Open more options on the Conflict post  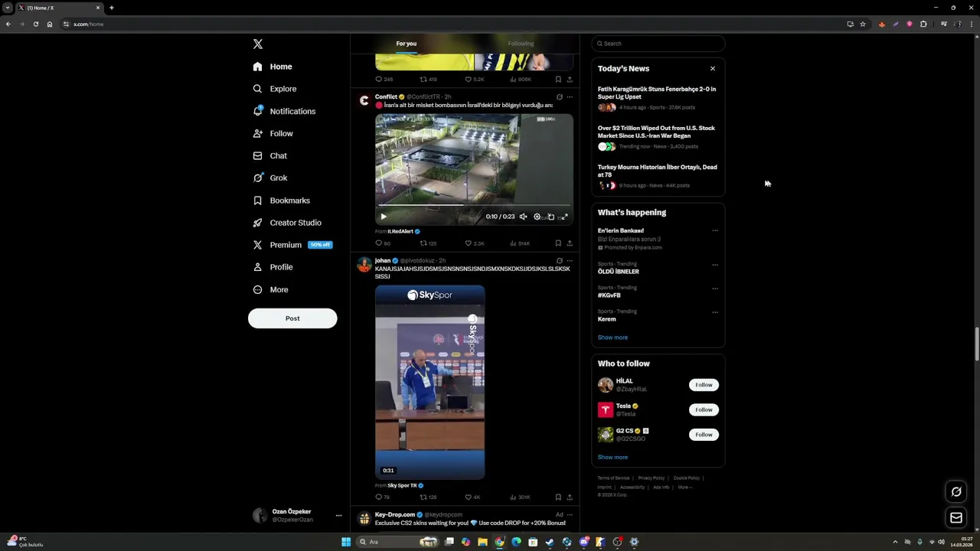[x=570, y=97]
